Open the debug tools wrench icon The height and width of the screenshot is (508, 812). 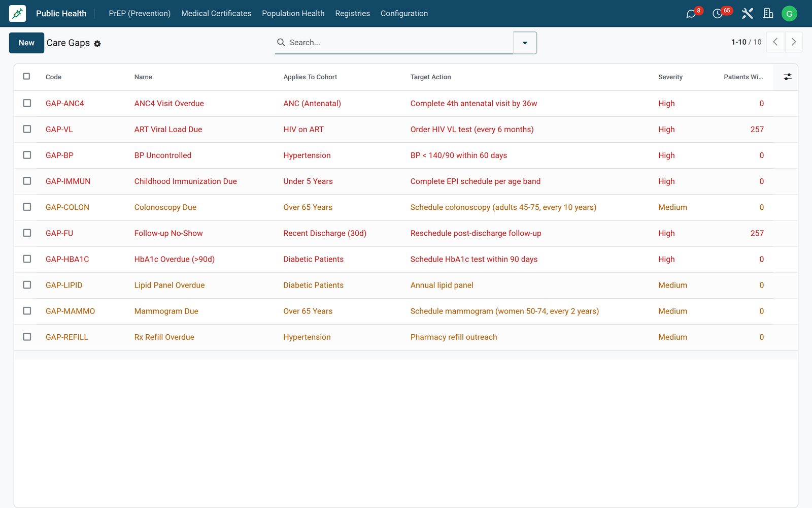coord(747,14)
